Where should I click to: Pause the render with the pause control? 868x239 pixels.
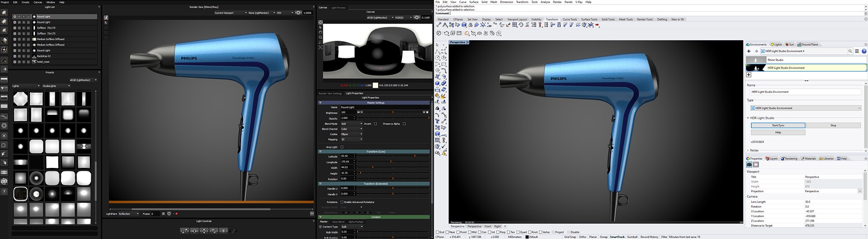tap(163, 214)
